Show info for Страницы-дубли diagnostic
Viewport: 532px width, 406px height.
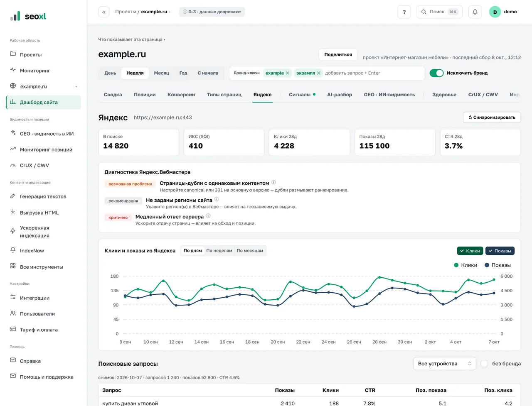click(x=273, y=182)
